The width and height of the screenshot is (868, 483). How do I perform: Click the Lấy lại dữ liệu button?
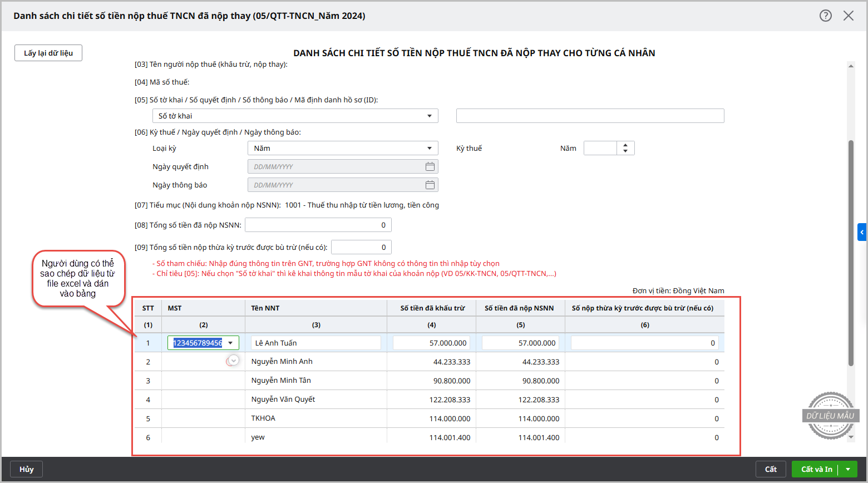[x=48, y=53]
